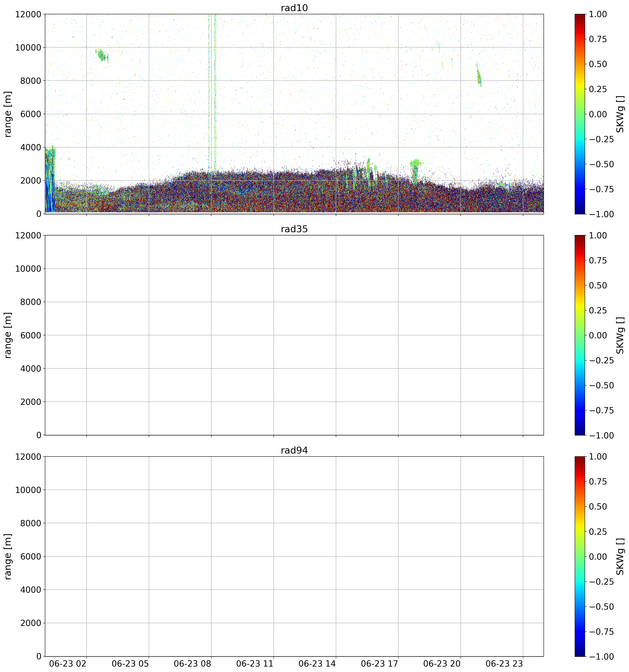Click the rad10 plot title
Screen dimensions: 629x672
click(294, 8)
